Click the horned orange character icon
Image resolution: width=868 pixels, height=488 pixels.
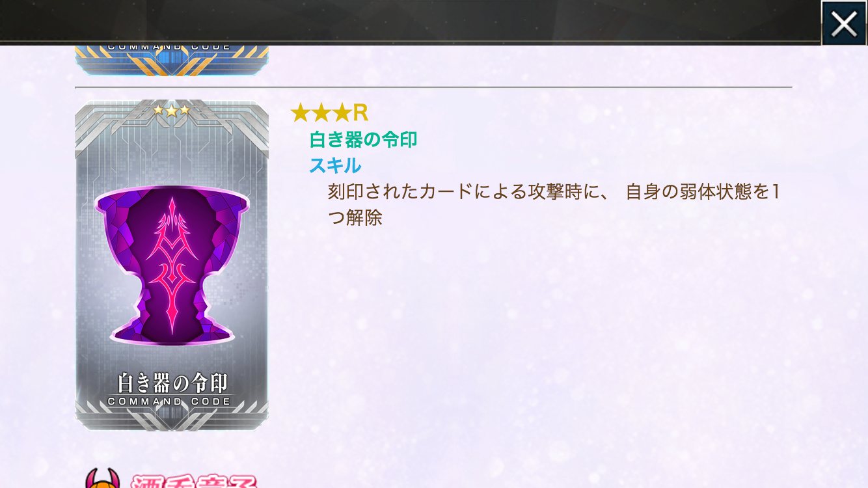tap(103, 478)
